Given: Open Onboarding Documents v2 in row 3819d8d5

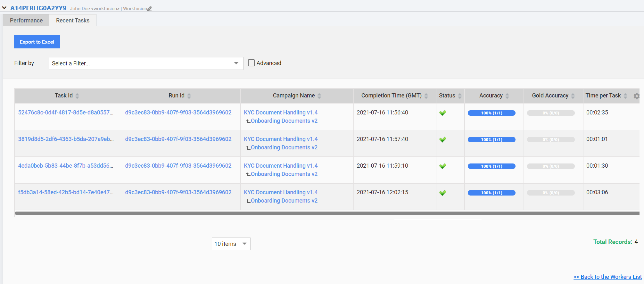Looking at the screenshot, I should click(284, 147).
